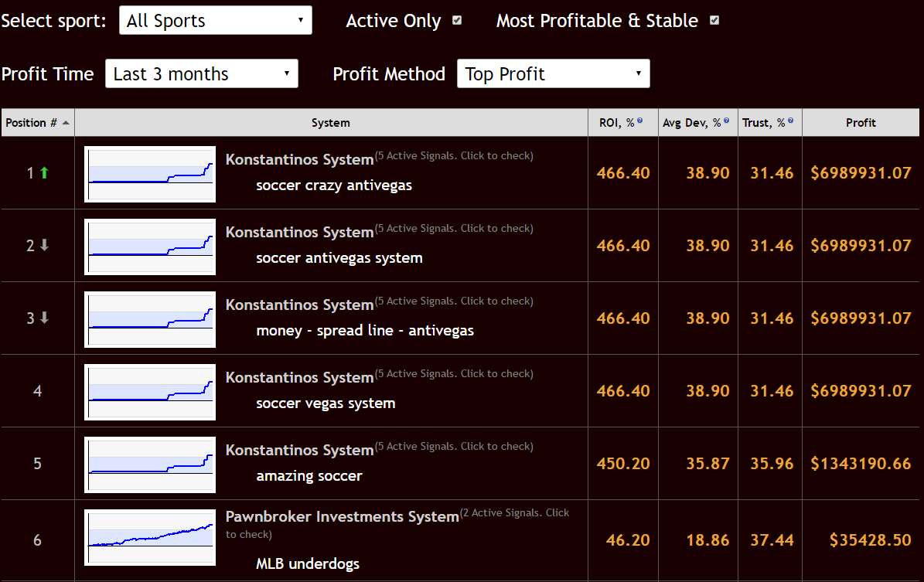
Task: Disable Most Profitable & Stable checkbox
Action: (x=714, y=21)
